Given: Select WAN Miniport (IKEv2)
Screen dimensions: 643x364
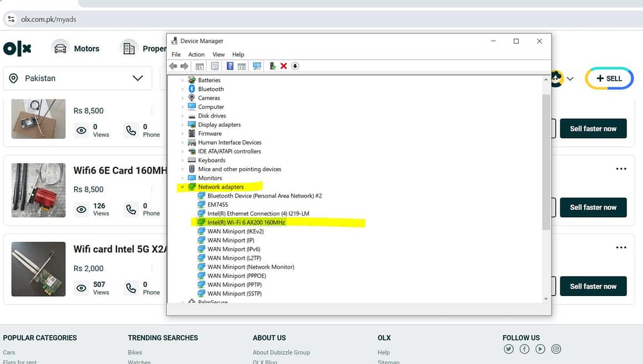Looking at the screenshot, I should click(x=235, y=231).
